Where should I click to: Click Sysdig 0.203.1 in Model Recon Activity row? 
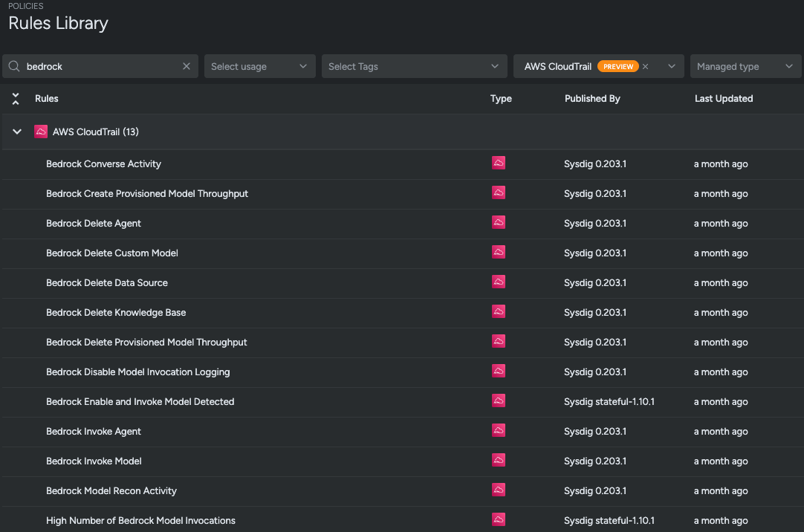pos(594,491)
